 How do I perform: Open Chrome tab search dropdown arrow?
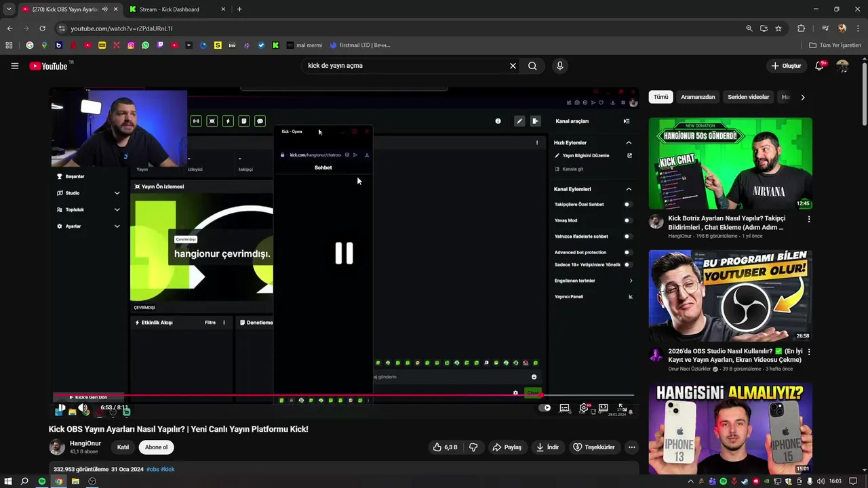[x=9, y=9]
